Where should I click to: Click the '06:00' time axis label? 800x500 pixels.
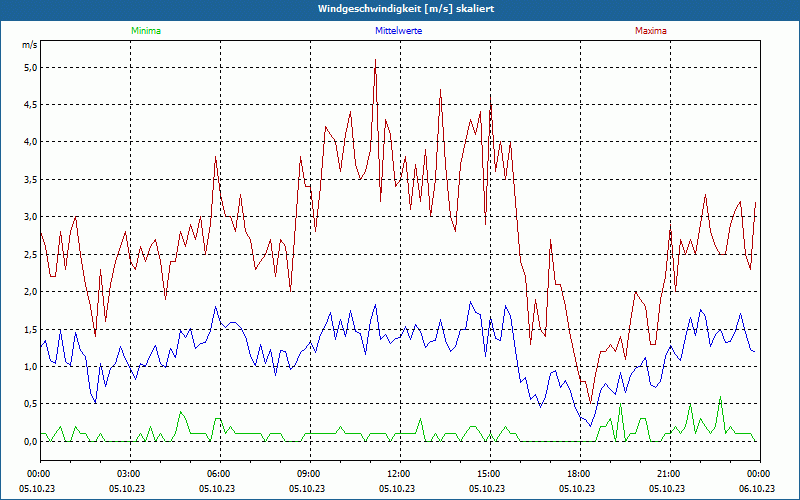[x=220, y=474]
